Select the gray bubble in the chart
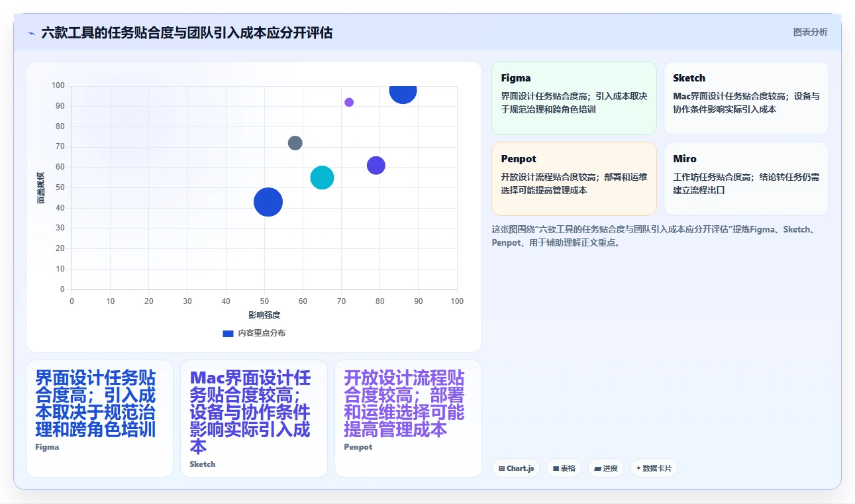 point(295,143)
